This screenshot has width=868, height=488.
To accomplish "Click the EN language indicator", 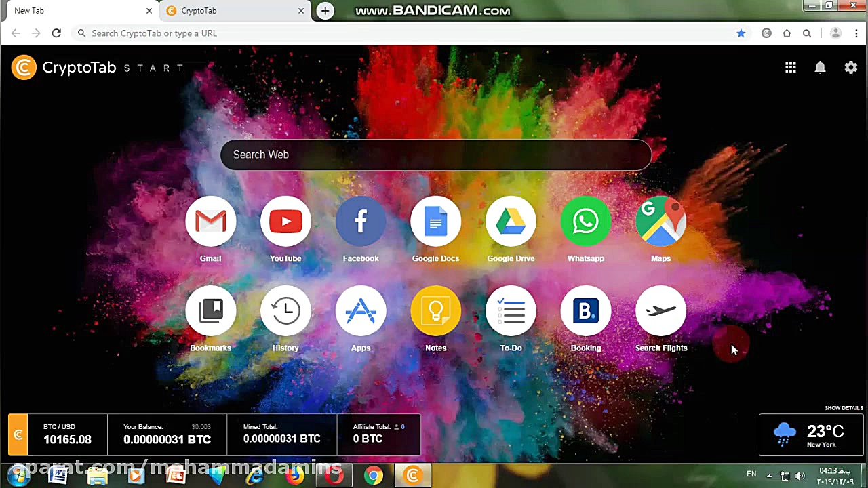I will pos(751,474).
